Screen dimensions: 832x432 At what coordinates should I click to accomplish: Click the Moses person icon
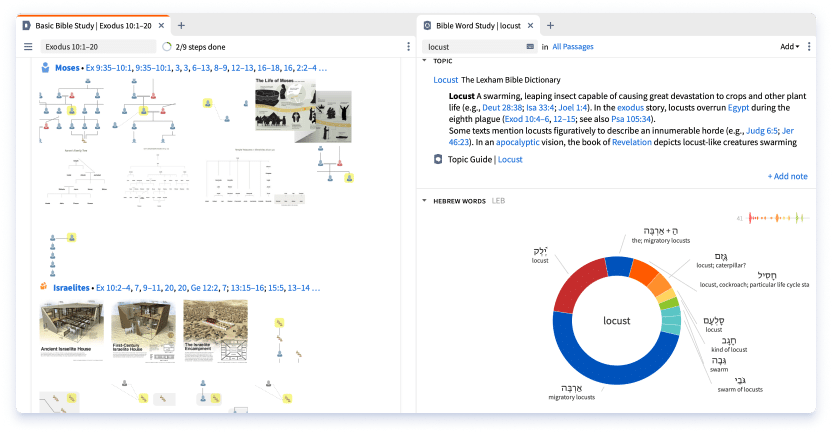tap(46, 68)
